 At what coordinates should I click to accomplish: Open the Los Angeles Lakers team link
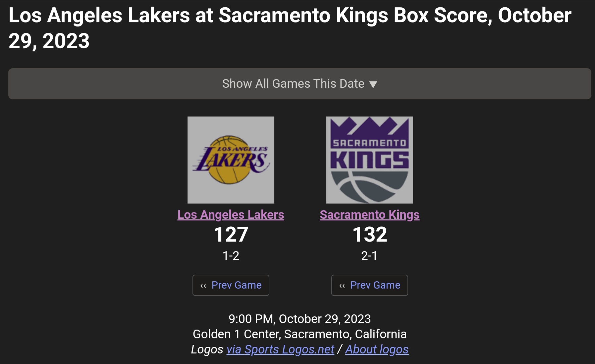[231, 215]
